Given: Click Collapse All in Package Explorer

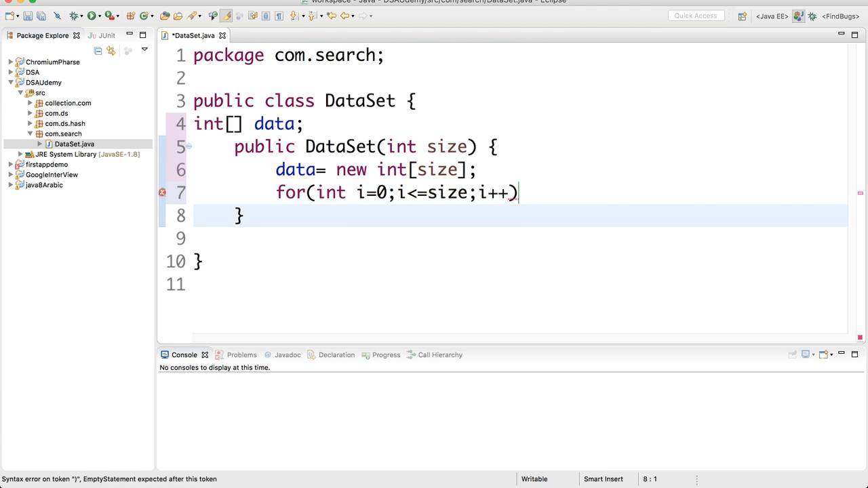Looking at the screenshot, I should pos(98,51).
